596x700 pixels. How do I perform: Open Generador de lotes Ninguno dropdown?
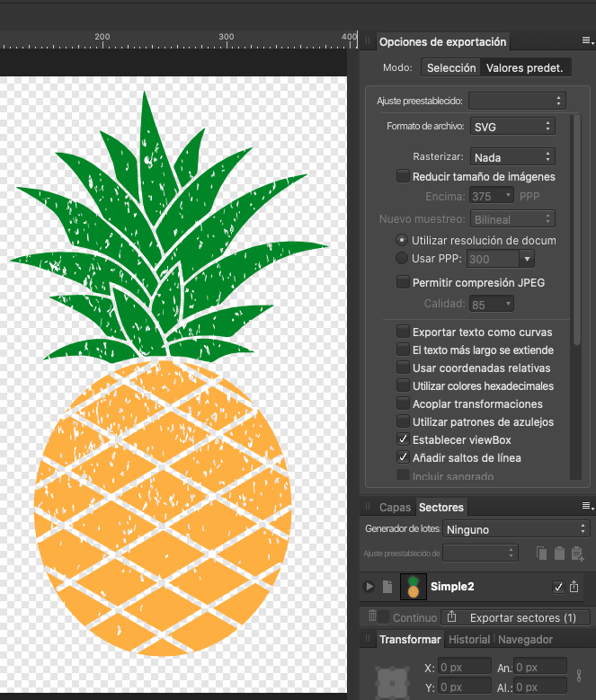[516, 529]
